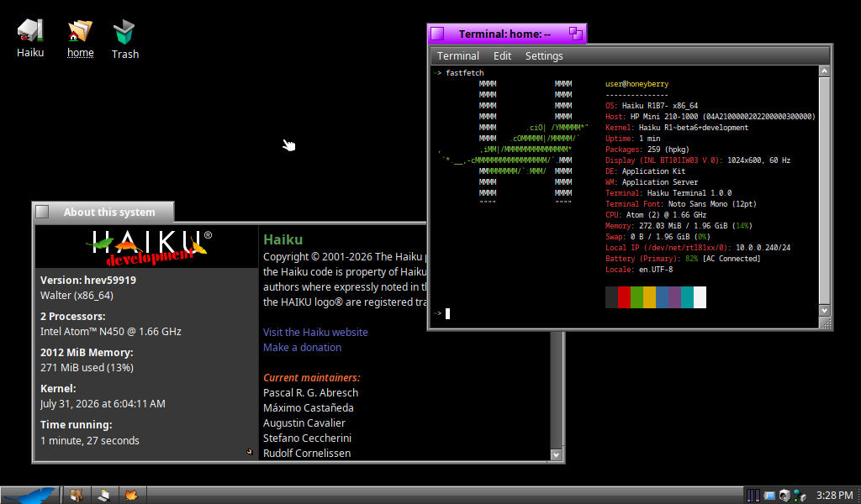
Task: Open the Settings menu in Terminal
Action: click(544, 56)
